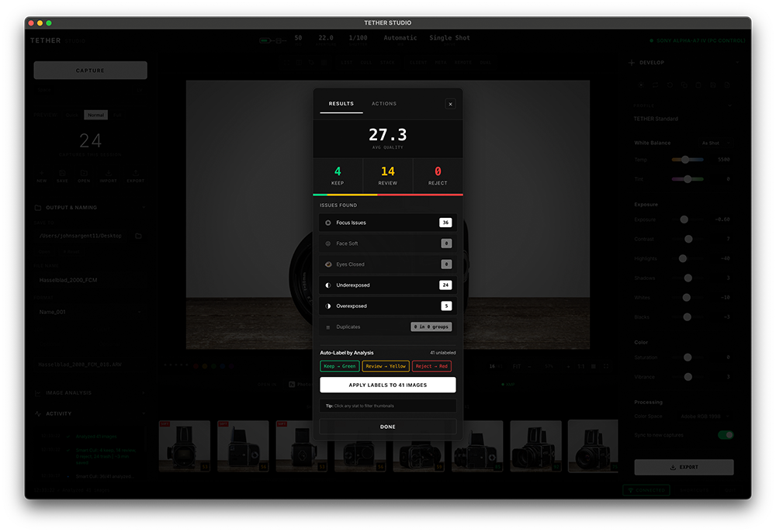Image resolution: width=776 pixels, height=532 pixels.
Task: Toggle Sync to new captures switch
Action: point(725,435)
